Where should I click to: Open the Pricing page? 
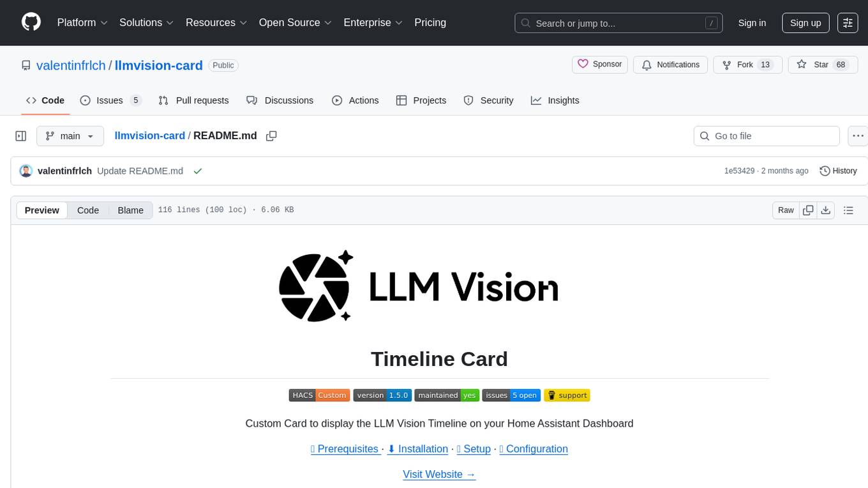(430, 22)
